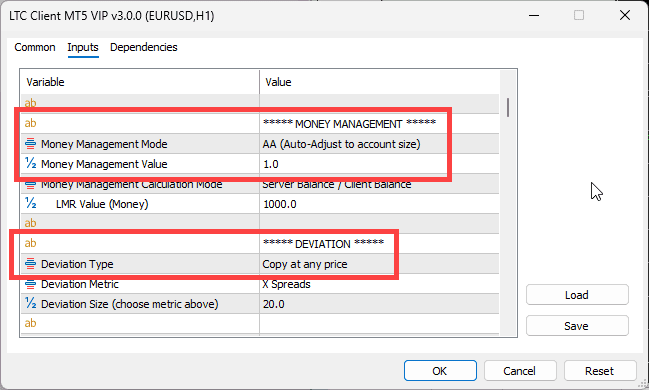
Task: Click the ab icon in the DEVIATION row
Action: tap(30, 243)
